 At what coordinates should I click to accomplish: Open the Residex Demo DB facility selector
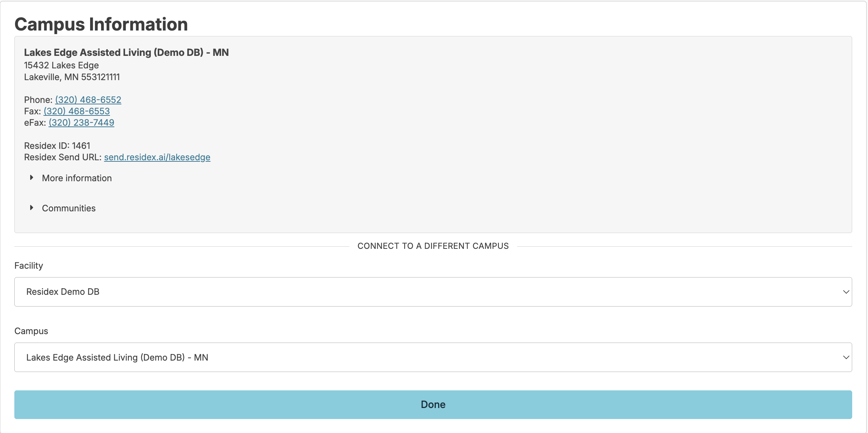(x=433, y=292)
